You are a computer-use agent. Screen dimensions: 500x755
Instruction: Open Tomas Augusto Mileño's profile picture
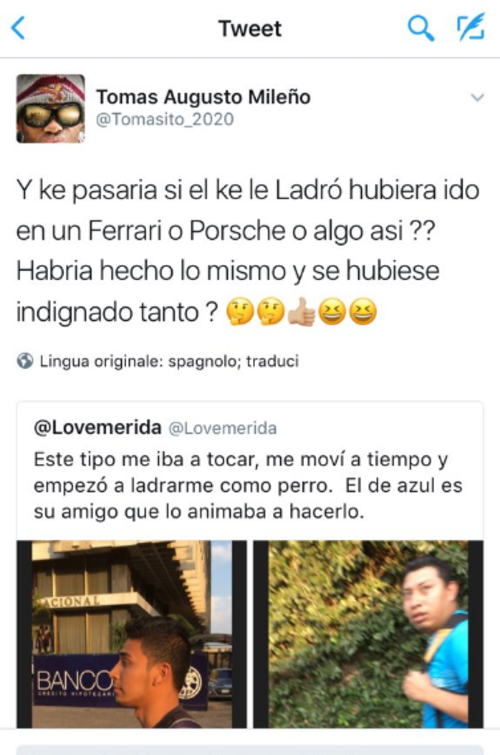(x=51, y=108)
